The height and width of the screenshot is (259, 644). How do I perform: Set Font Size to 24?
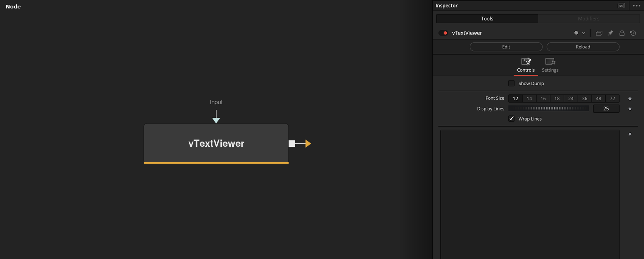click(x=571, y=99)
